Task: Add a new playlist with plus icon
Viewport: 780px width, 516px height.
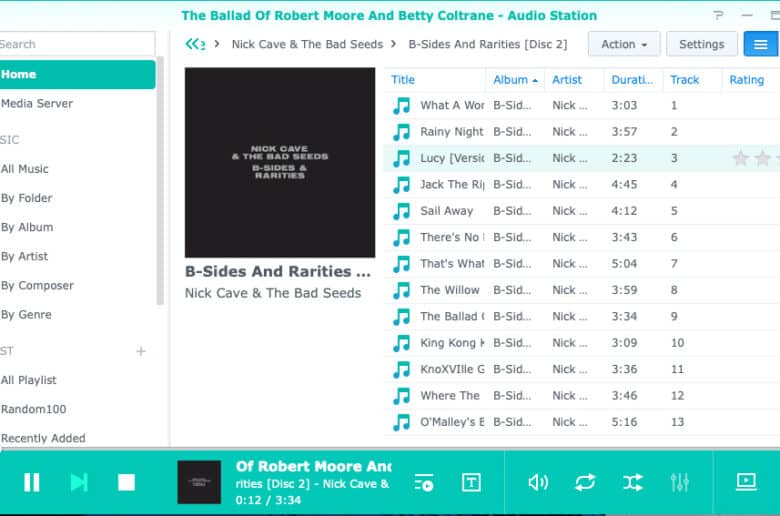Action: coord(141,351)
